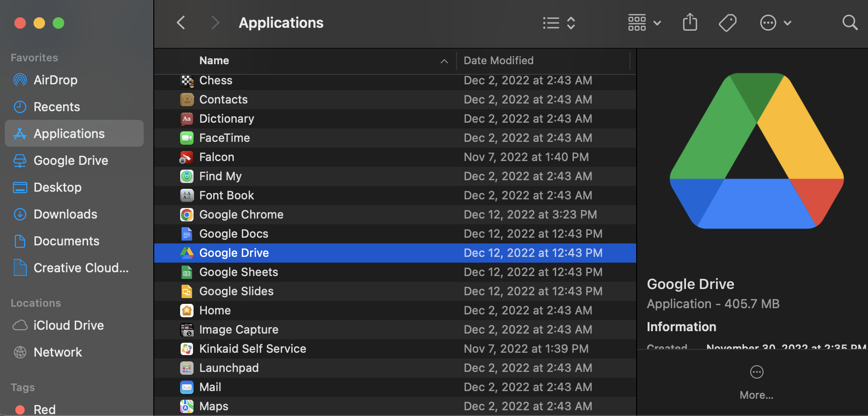
Task: Click the Google Drive row icon
Action: [x=187, y=253]
